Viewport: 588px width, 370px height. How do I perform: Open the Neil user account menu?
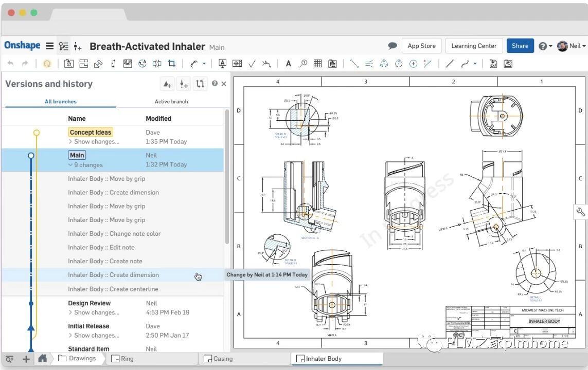(x=572, y=46)
